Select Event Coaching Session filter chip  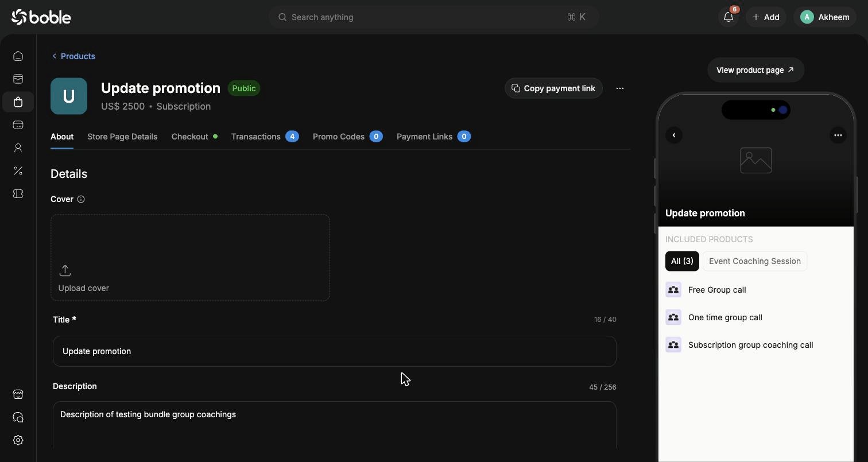click(x=755, y=261)
